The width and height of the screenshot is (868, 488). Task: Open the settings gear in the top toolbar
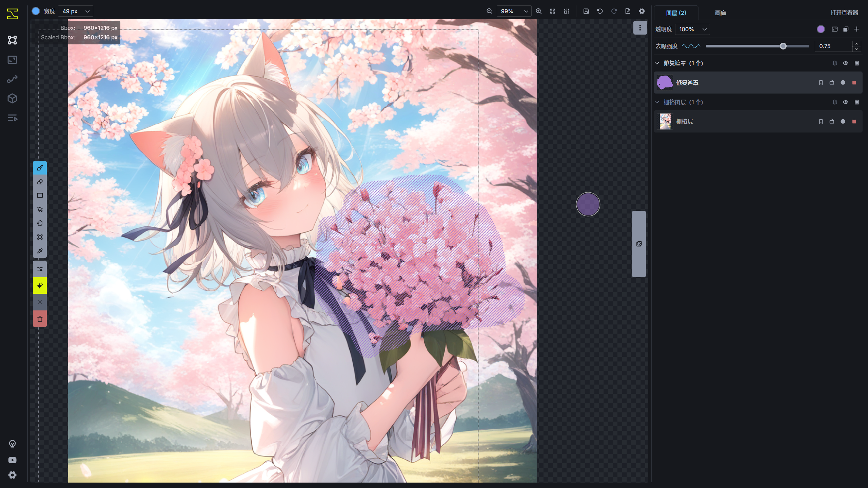click(x=642, y=11)
